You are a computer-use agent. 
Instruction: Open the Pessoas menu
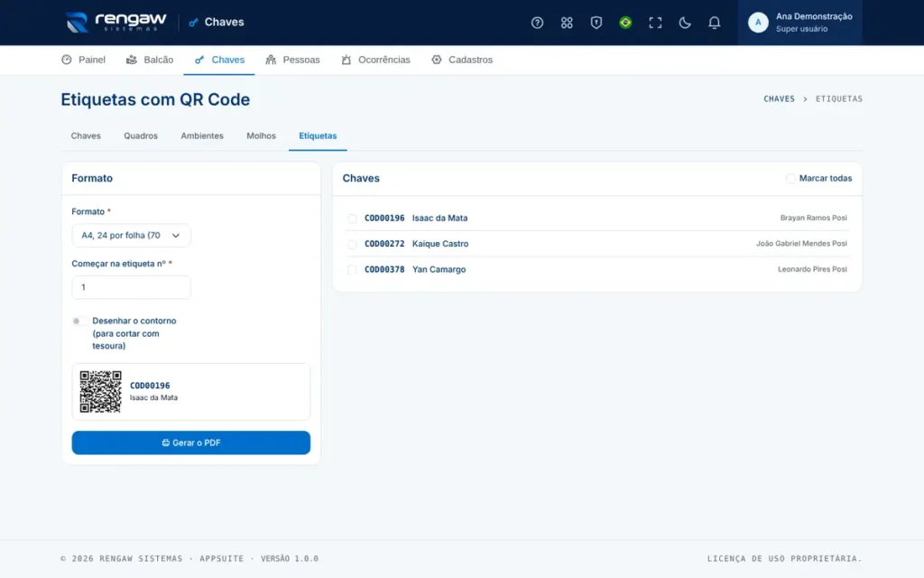(x=292, y=60)
